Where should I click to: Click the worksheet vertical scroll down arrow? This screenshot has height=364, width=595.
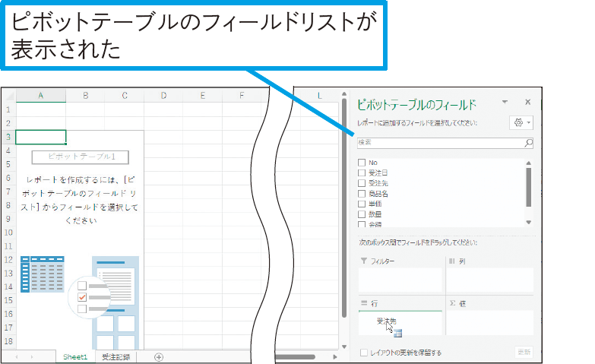pos(344,347)
